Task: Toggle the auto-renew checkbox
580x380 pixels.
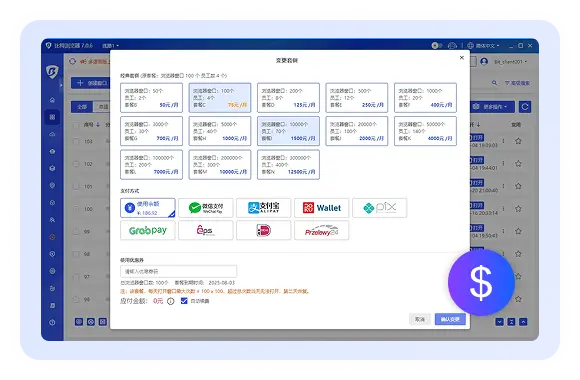Action: point(184,301)
